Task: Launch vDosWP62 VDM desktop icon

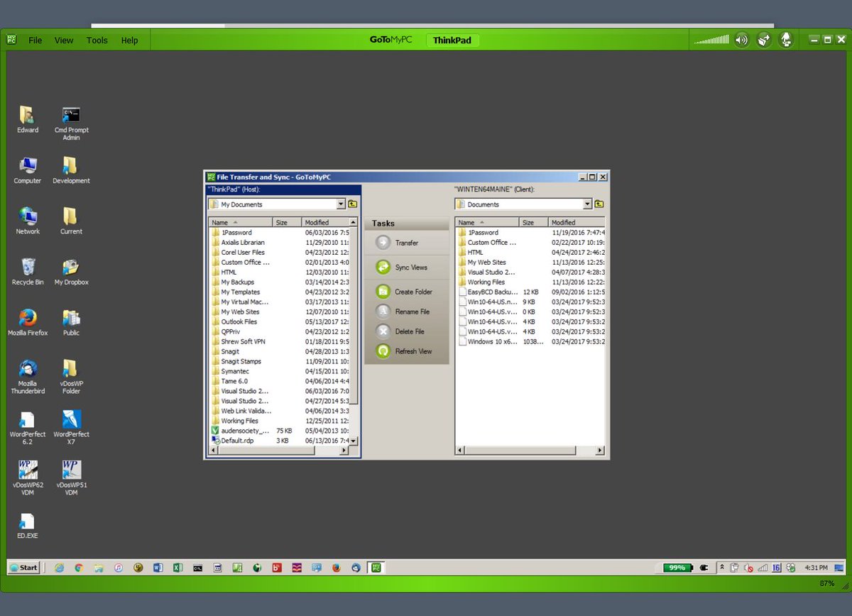Action: click(28, 478)
